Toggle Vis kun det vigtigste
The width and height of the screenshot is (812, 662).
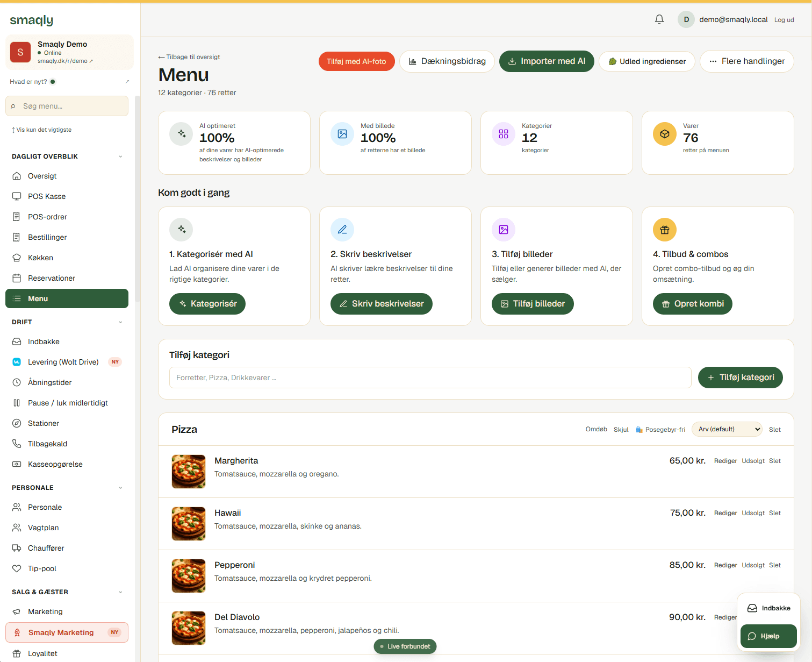tap(42, 130)
